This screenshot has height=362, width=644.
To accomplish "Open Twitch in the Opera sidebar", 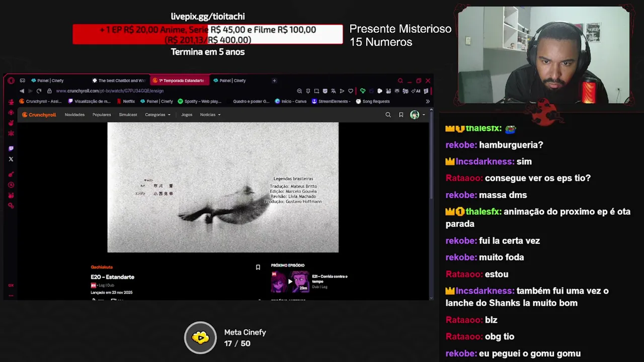I will [11, 148].
